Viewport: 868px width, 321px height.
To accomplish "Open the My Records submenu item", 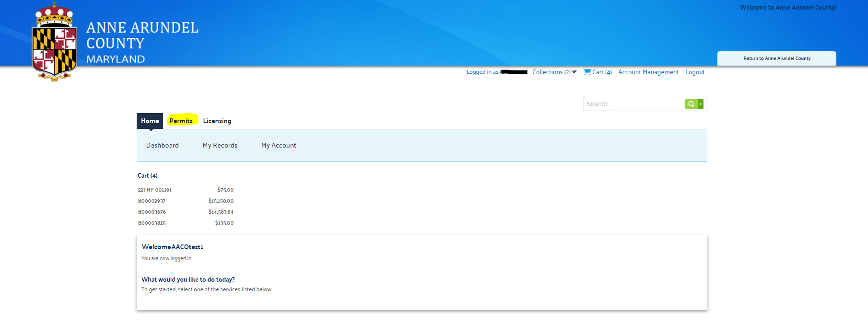I will coord(220,145).
